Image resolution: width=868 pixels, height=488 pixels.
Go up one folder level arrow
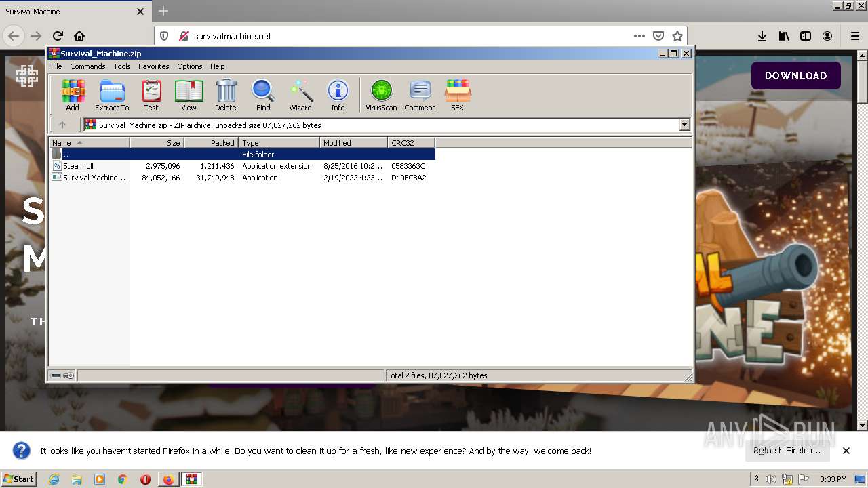tap(62, 125)
